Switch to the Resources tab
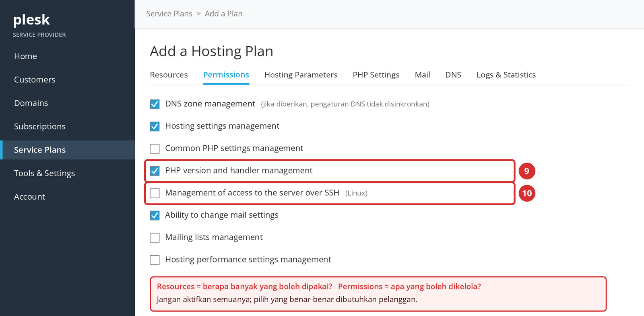Image resolution: width=644 pixels, height=316 pixels. 169,75
